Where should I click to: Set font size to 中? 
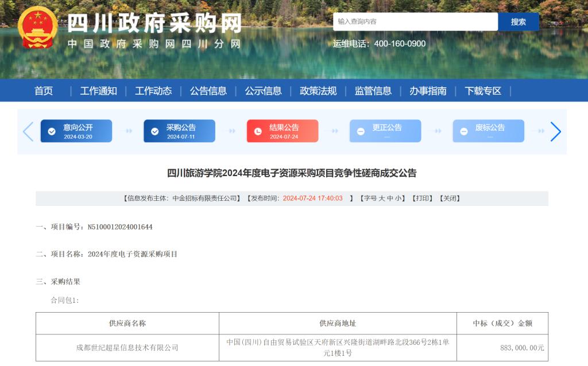[x=390, y=198]
